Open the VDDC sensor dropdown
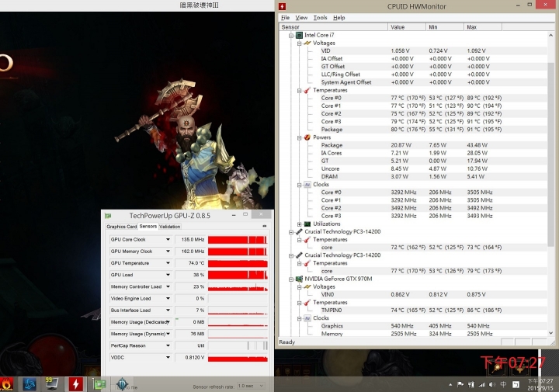The width and height of the screenshot is (559, 392). pos(168,357)
